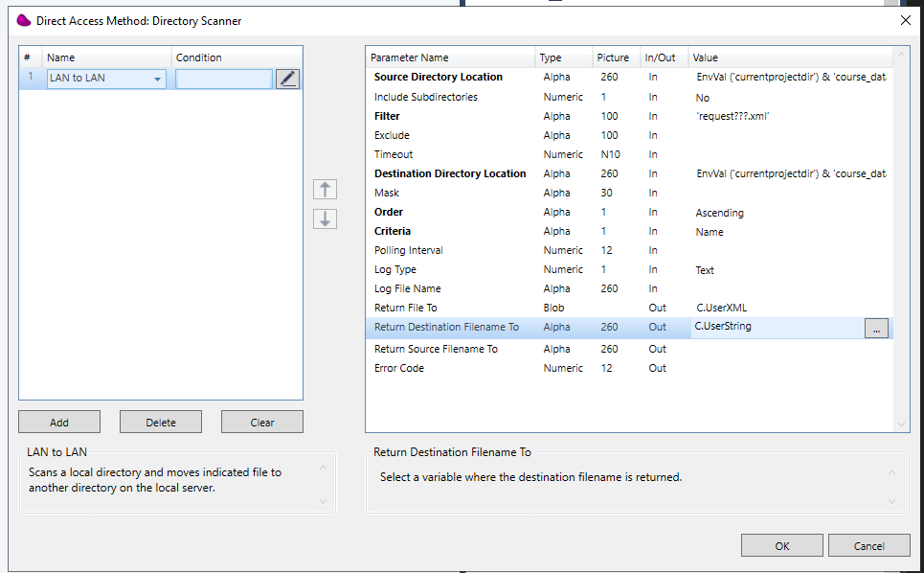Select the Criteria parameter row
This screenshot has height=573, width=924.
tap(629, 231)
